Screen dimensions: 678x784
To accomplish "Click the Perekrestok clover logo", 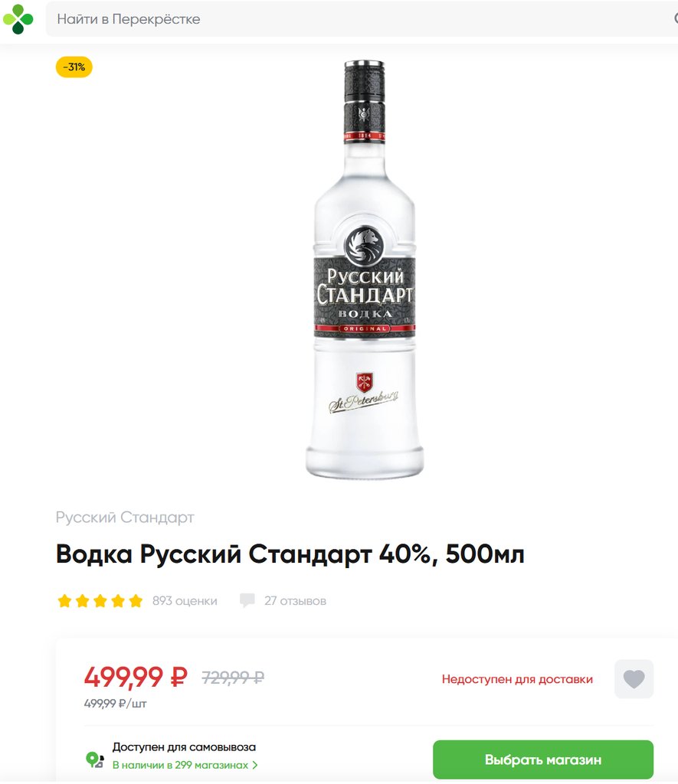I will point(18,19).
